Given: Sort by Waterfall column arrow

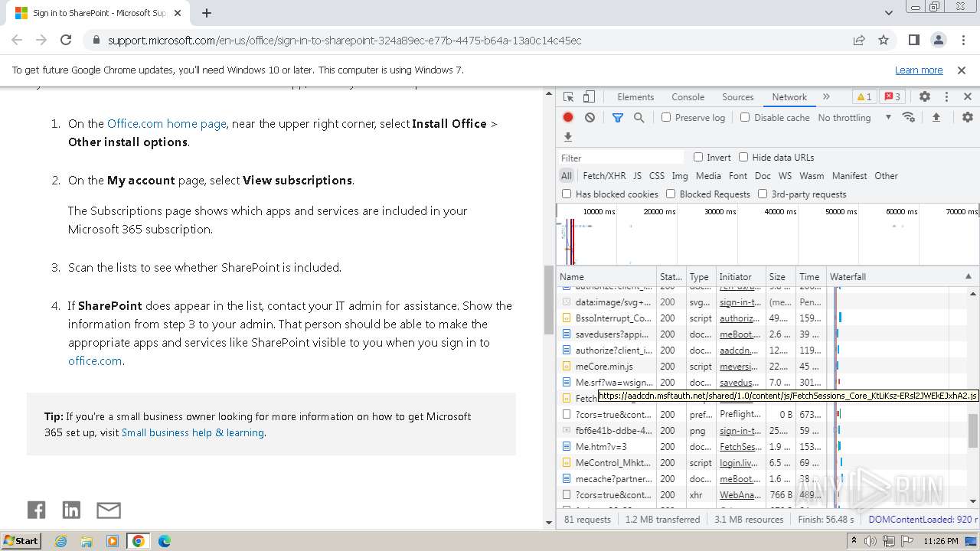Looking at the screenshot, I should click(x=968, y=276).
